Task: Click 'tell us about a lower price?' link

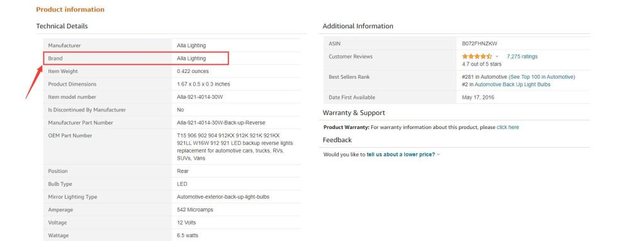Action: coord(400,154)
